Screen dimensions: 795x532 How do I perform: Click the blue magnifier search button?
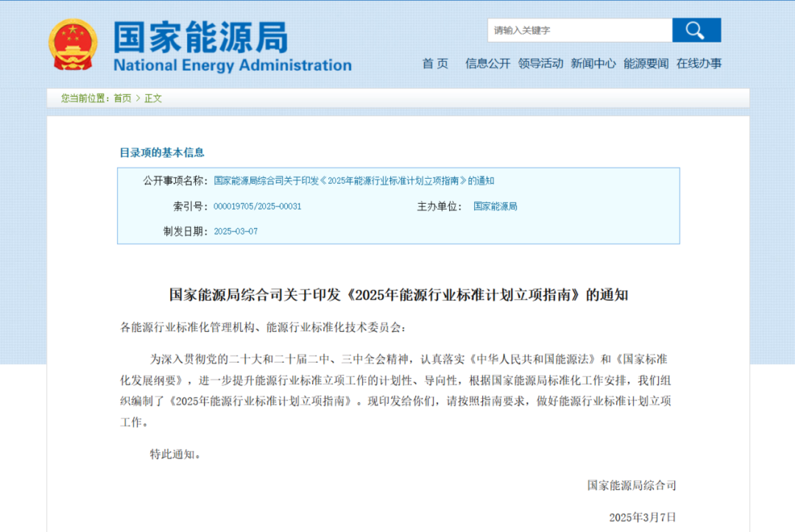click(x=696, y=30)
